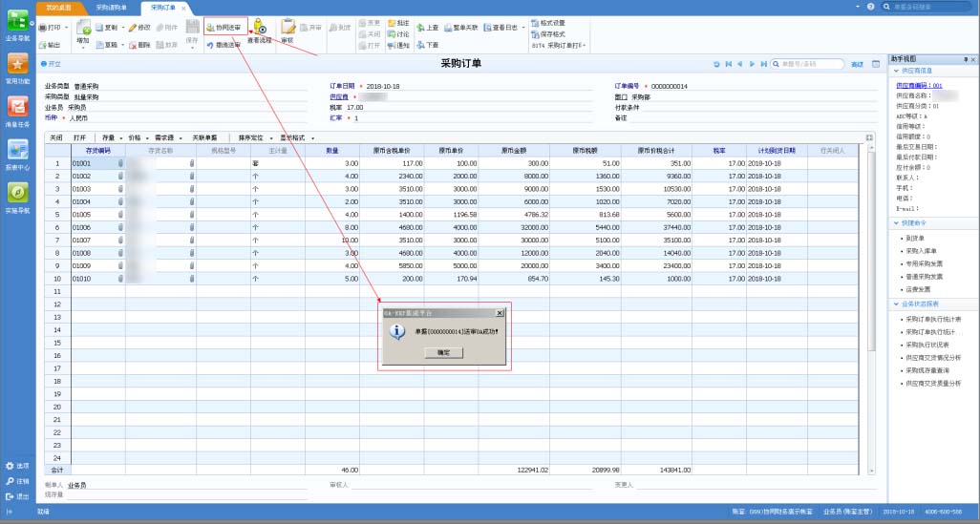This screenshot has width=980, height=524.
Task: Click 确定 in the success dialog
Action: coord(443,353)
